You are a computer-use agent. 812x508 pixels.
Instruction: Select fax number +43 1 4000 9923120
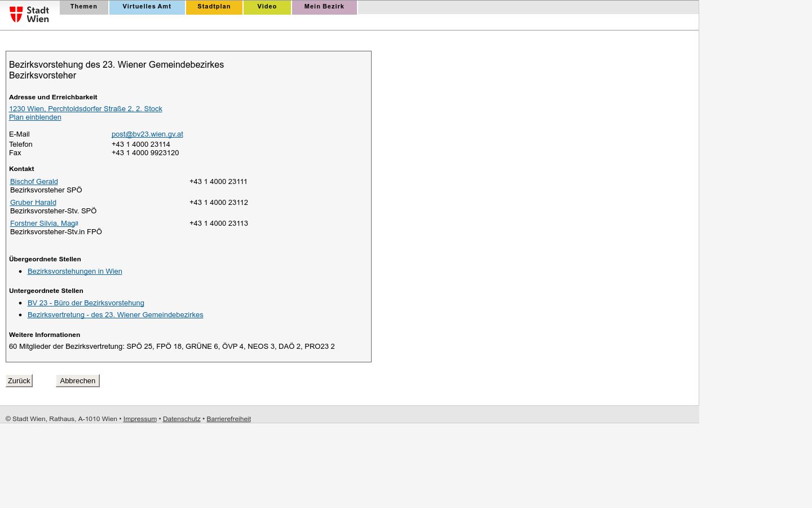[145, 153]
